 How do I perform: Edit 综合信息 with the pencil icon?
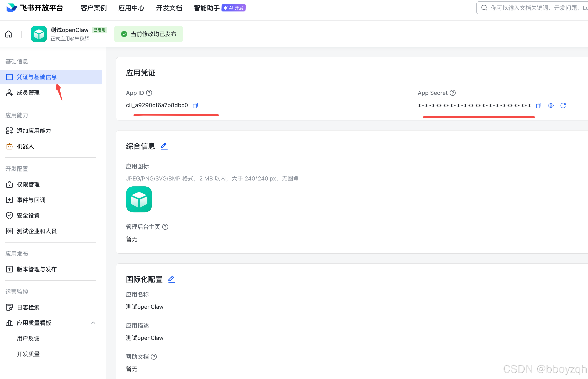[164, 146]
